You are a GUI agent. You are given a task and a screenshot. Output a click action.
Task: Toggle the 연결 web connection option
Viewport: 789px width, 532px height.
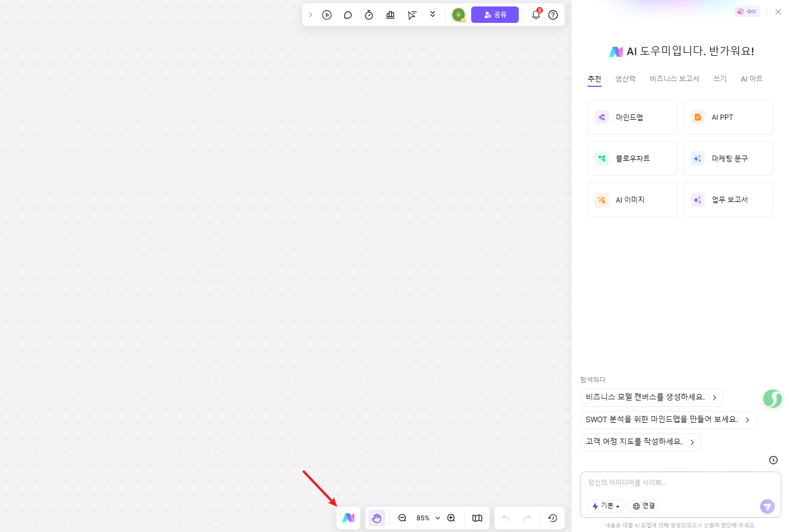pos(644,506)
